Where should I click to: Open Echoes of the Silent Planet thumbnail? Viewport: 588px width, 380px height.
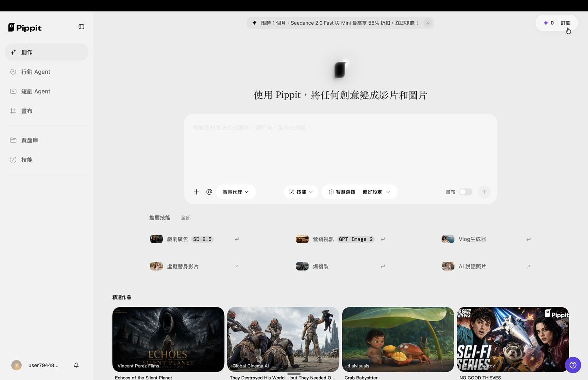click(168, 339)
